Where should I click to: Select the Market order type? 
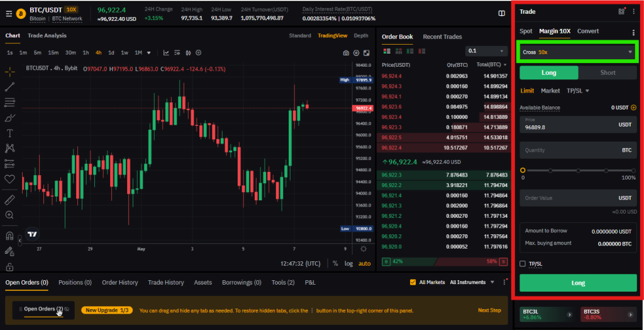coord(550,91)
